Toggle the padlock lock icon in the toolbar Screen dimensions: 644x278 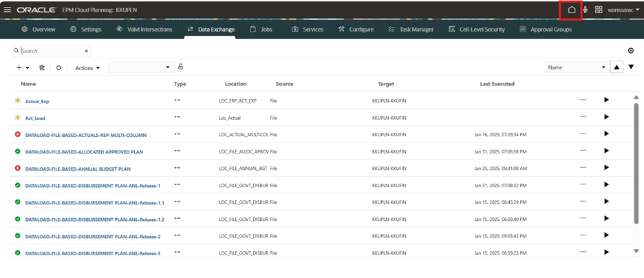click(x=180, y=67)
